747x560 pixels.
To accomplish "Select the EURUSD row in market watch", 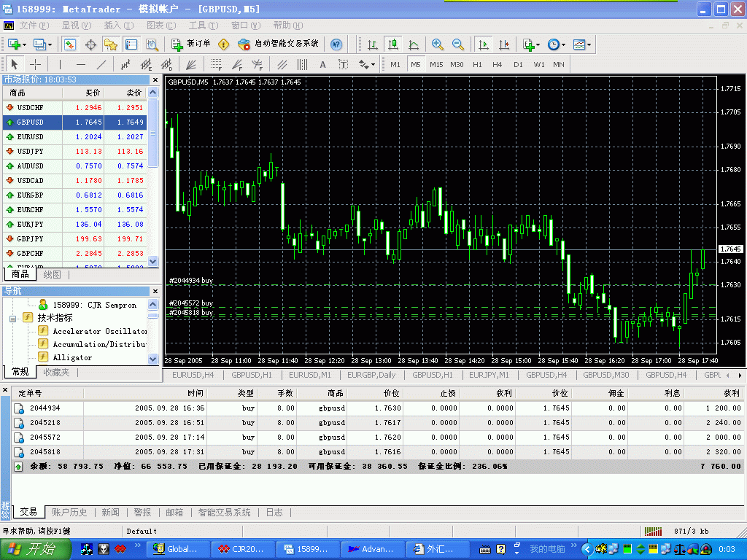I will coord(30,137).
